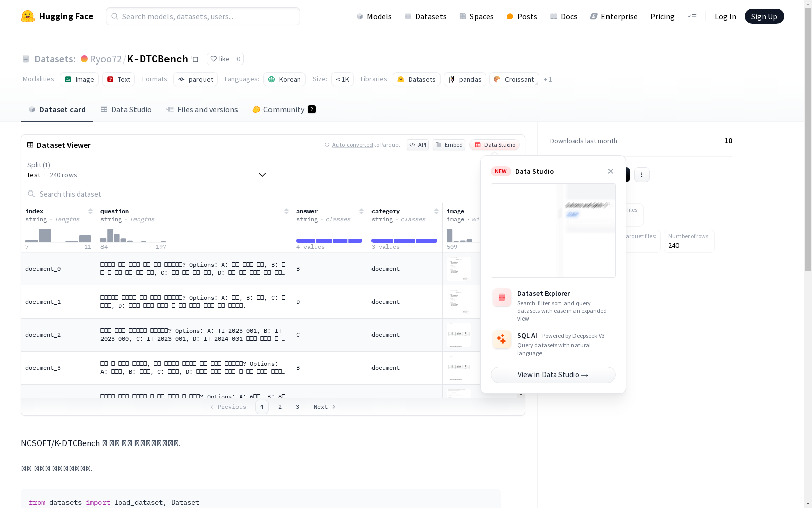Select the pandas library tag
Viewport: 812px width, 508px height.
tap(465, 79)
